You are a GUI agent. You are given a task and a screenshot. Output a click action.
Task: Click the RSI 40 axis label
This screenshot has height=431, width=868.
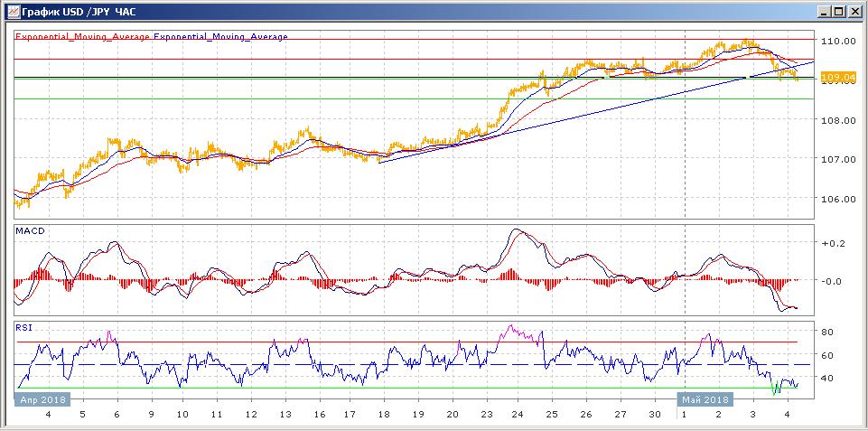coord(828,378)
